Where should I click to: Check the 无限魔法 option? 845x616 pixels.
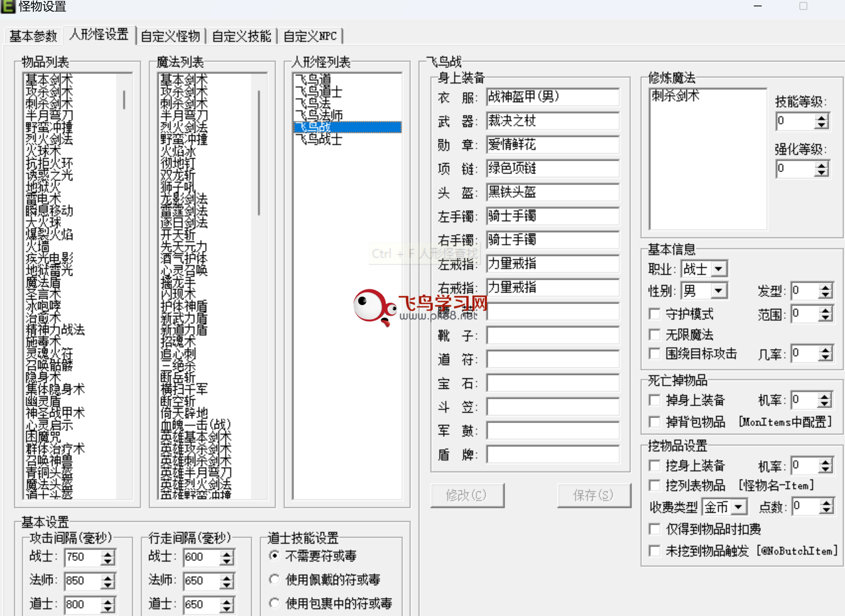(654, 334)
